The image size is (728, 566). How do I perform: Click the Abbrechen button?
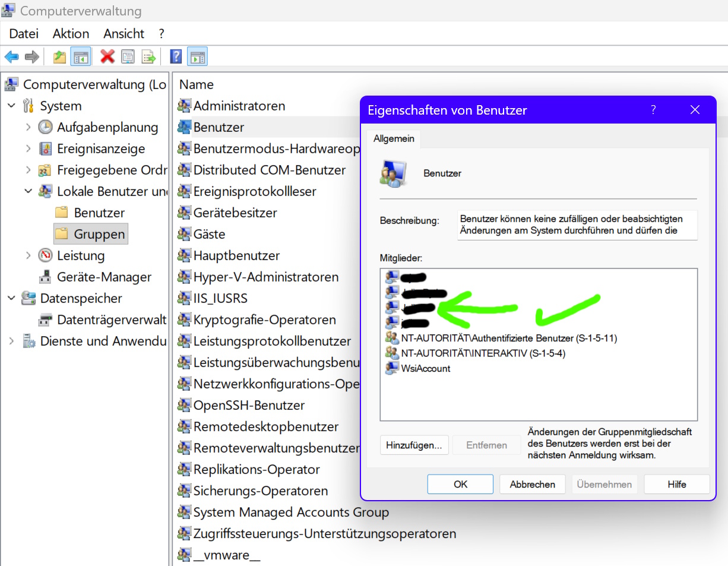pyautogui.click(x=532, y=484)
